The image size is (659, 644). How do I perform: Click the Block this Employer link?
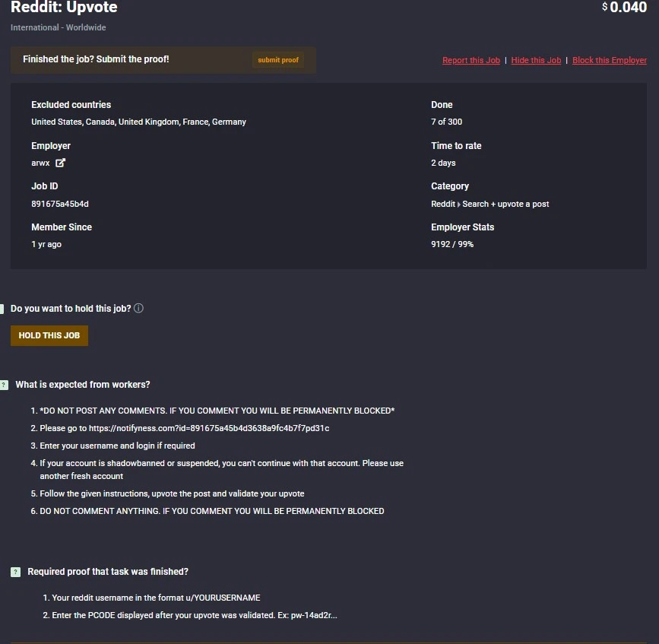pos(610,60)
